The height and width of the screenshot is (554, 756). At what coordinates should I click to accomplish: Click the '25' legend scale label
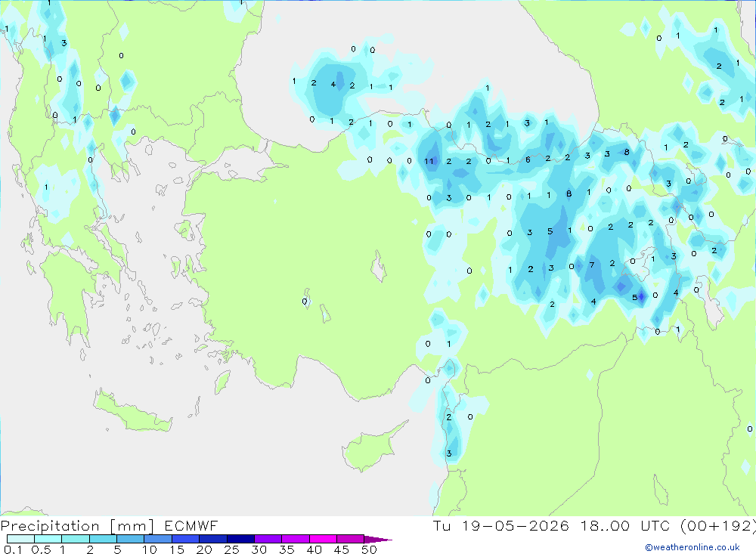pyautogui.click(x=231, y=549)
